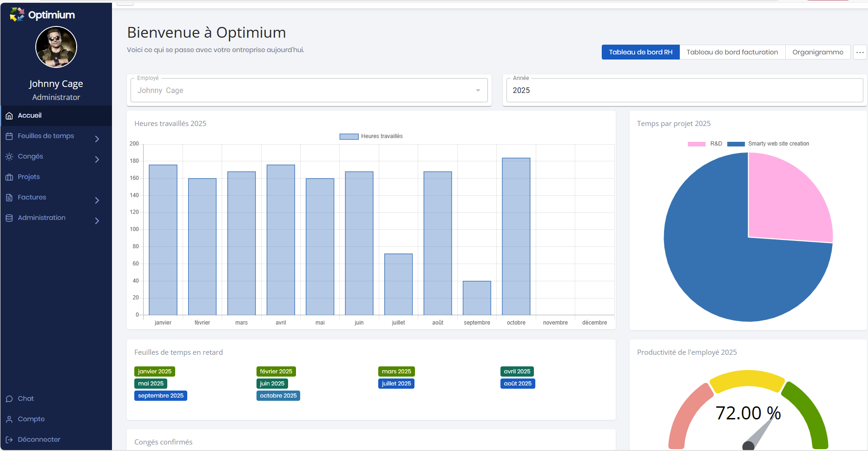The width and height of the screenshot is (868, 451).
Task: Click the septembre 2025 timesheet badge
Action: [160, 396]
